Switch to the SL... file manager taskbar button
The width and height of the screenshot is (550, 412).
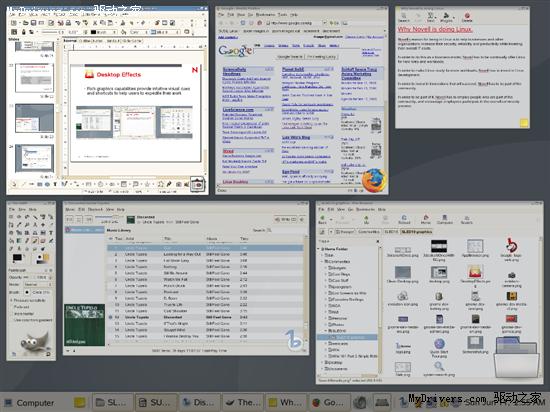113,403
